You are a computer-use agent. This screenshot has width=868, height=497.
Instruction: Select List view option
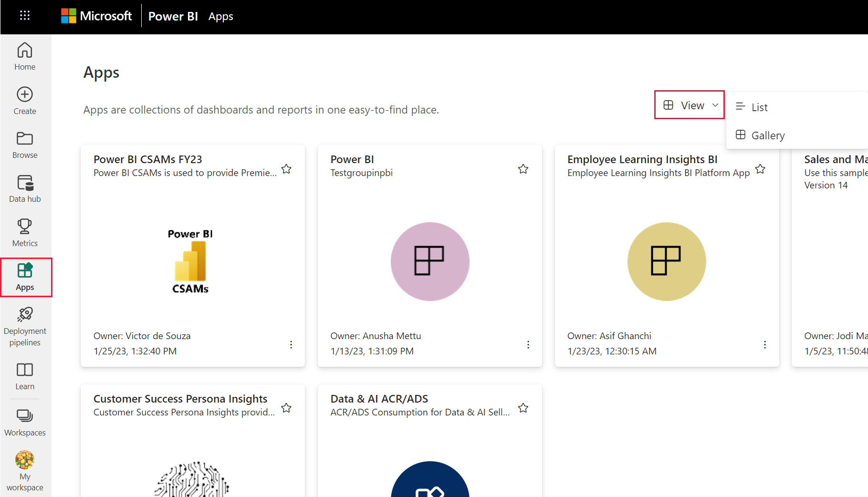pyautogui.click(x=759, y=107)
